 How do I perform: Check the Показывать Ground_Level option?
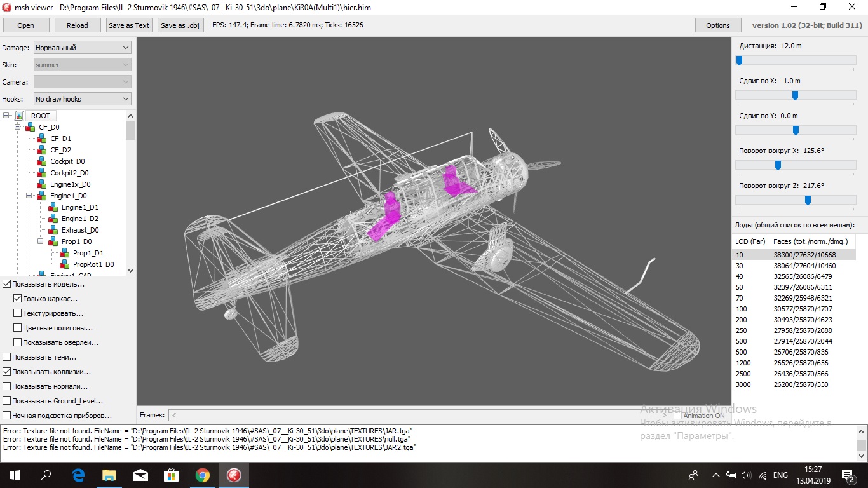click(x=7, y=401)
